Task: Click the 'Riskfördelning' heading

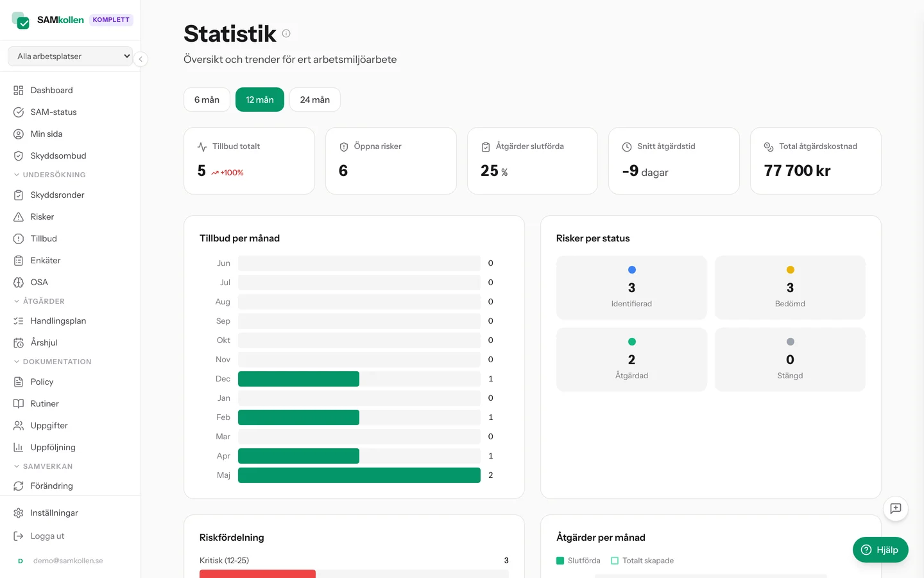Action: [232, 538]
